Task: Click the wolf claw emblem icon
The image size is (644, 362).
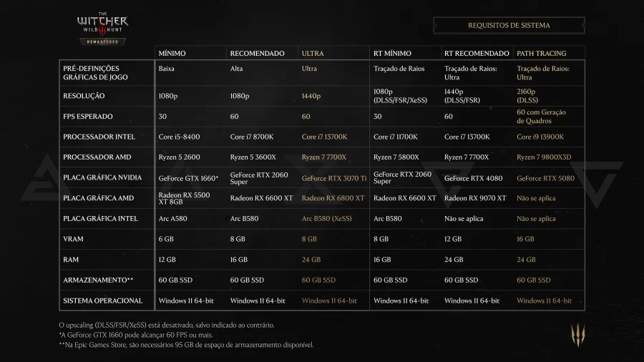Action: click(x=578, y=335)
